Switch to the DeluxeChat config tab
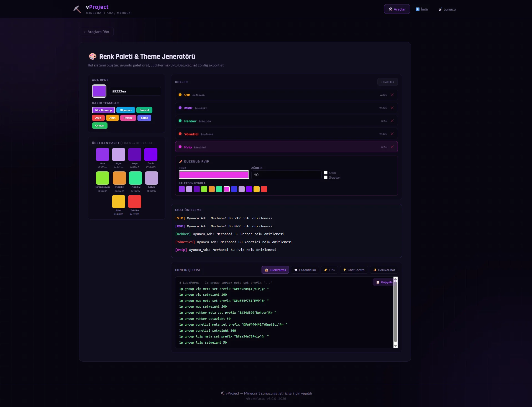 [384, 270]
